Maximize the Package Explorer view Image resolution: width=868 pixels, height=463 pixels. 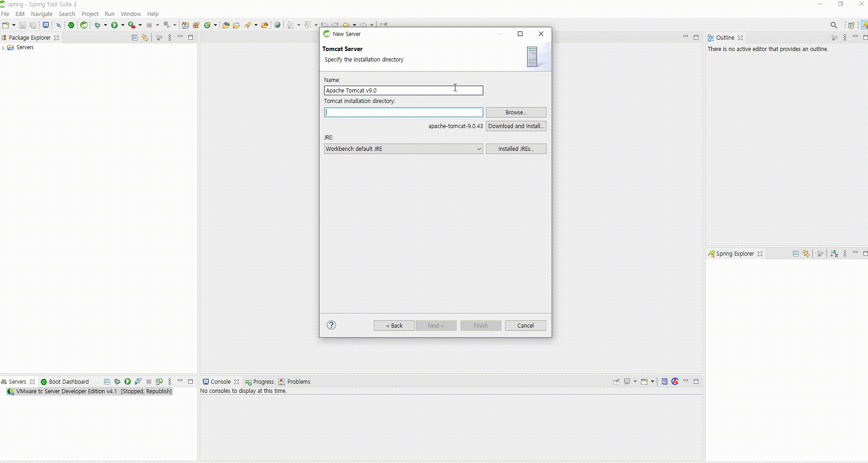[191, 37]
